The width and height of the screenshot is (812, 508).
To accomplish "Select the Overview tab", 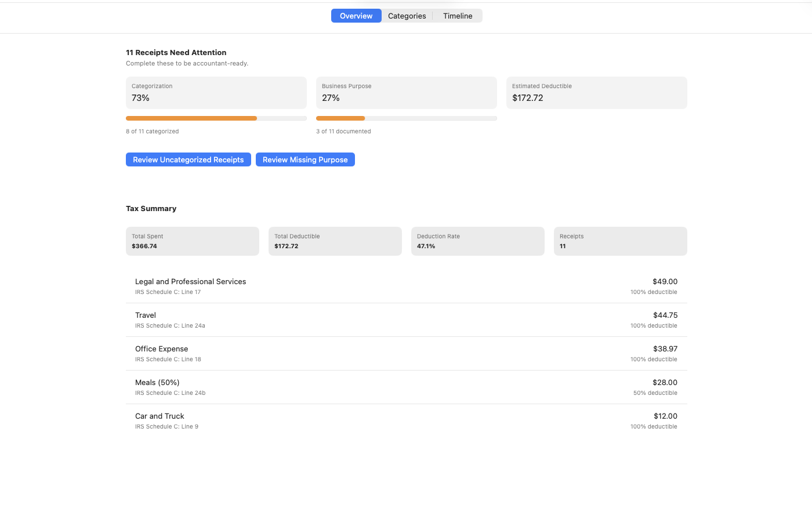I will pos(356,16).
